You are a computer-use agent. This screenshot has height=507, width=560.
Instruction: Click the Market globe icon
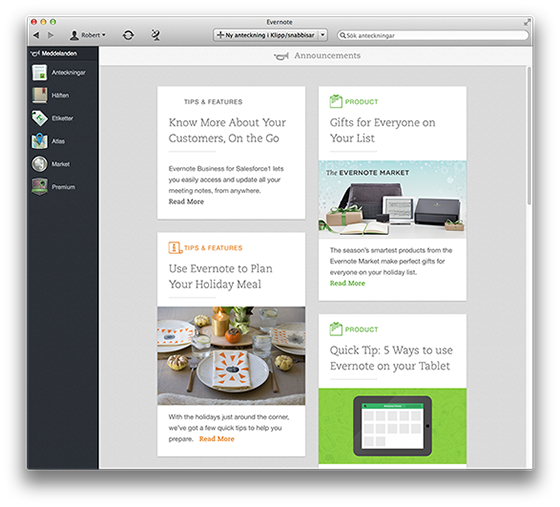39,164
